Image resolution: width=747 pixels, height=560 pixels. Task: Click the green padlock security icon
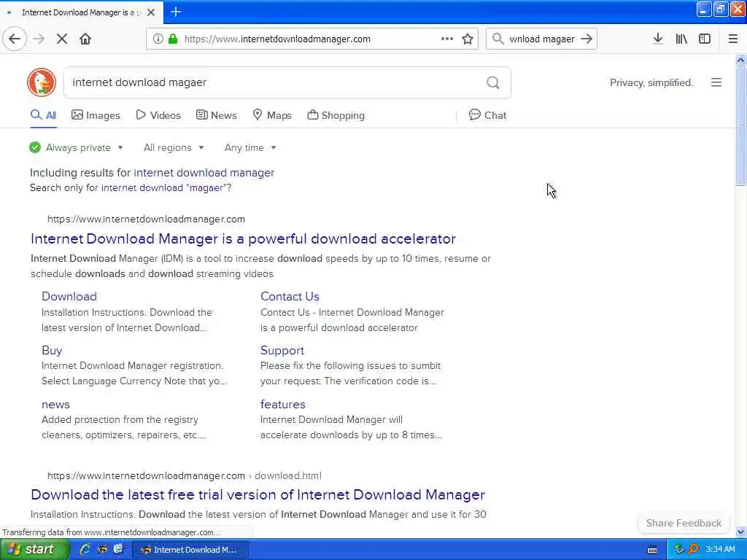[x=173, y=39]
